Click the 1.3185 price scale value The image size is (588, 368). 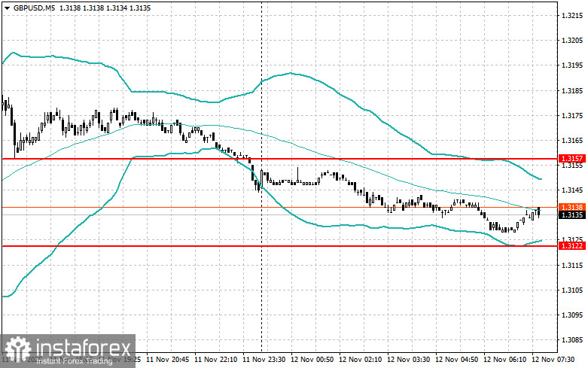(x=572, y=91)
